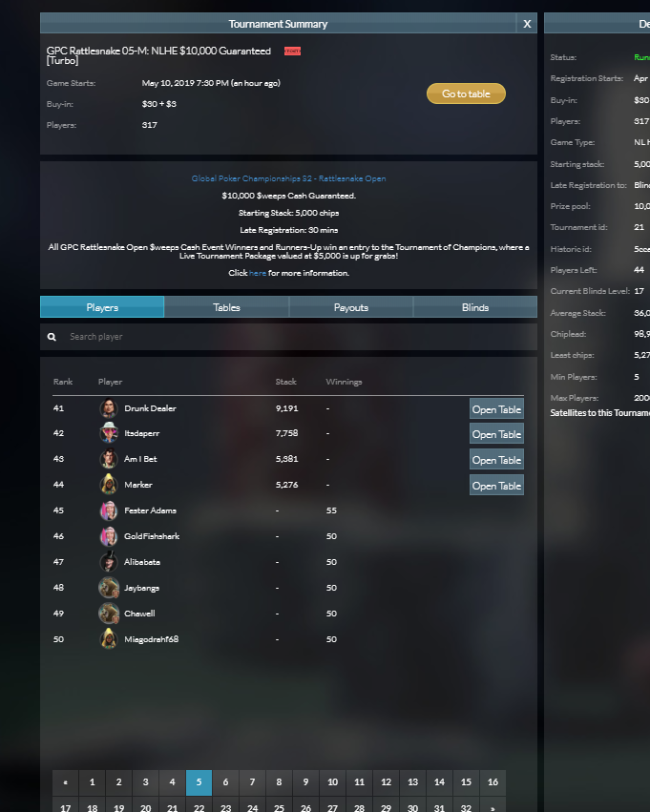Click Fester Adams' avatar icon
Viewport: 650px width, 812px height.
tap(108, 510)
